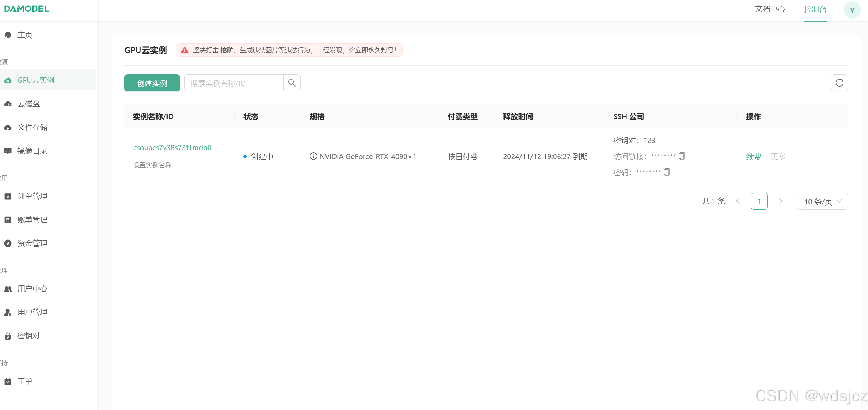Select the 控制台 tab

click(815, 10)
